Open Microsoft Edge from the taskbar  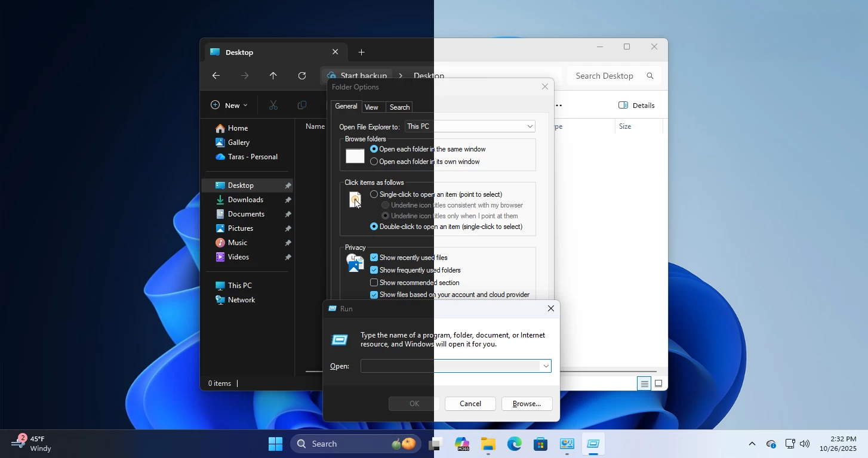(x=515, y=444)
